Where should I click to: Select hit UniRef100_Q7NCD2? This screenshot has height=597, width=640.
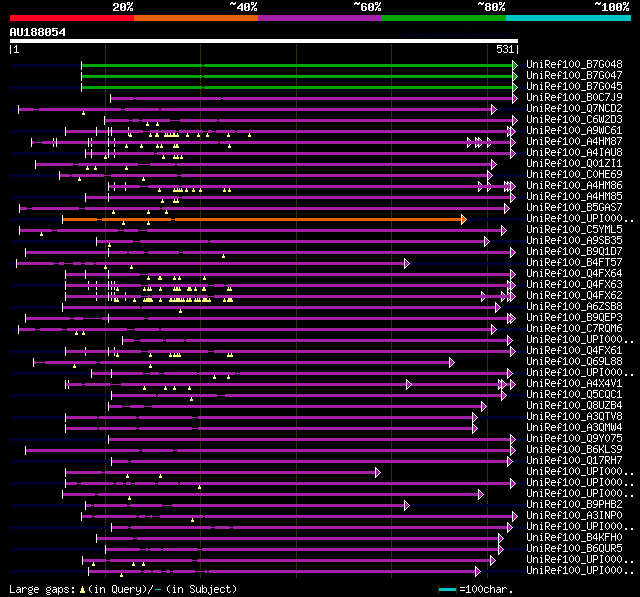coord(574,109)
